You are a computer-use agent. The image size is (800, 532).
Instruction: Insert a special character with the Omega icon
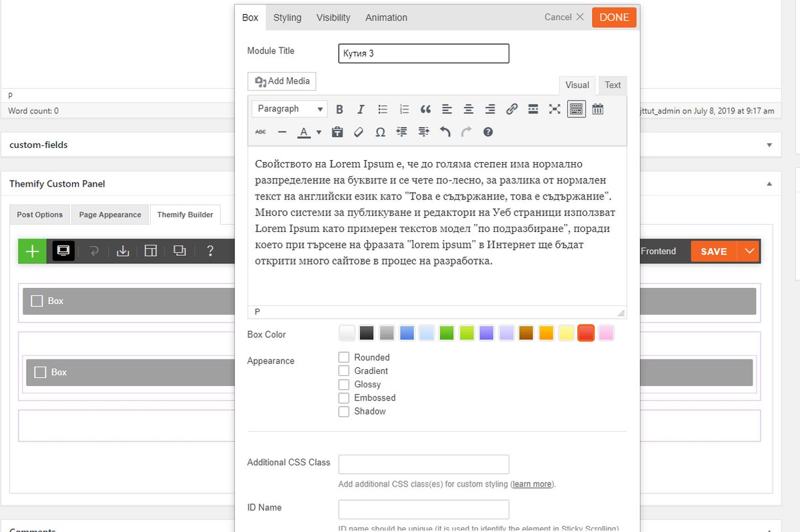click(x=380, y=132)
